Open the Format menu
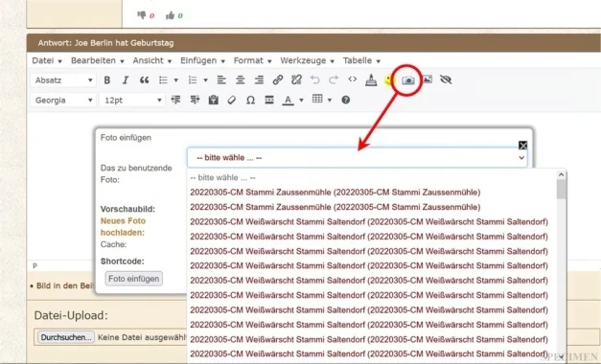This screenshot has width=601, height=364. click(x=253, y=60)
